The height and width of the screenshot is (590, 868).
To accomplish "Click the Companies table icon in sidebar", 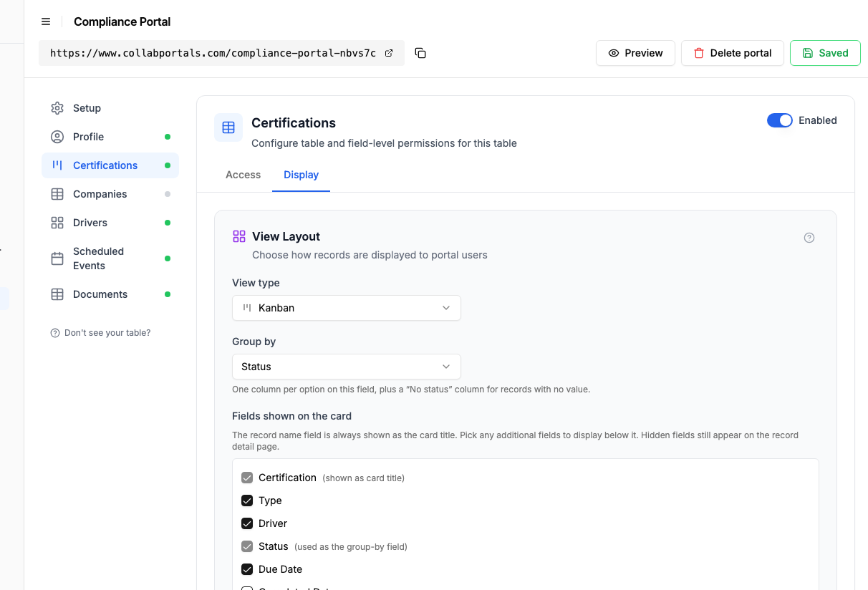I will 57,194.
